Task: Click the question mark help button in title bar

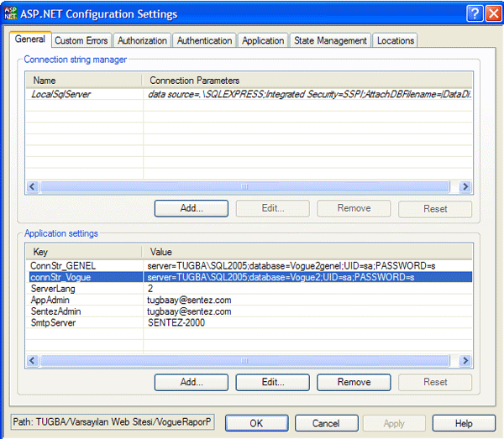Action: pyautogui.click(x=475, y=13)
